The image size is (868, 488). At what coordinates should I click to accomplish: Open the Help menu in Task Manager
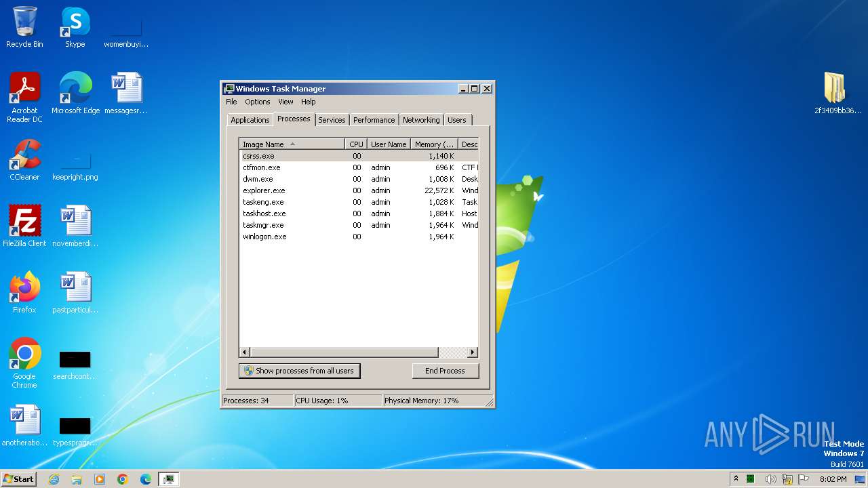pos(309,102)
